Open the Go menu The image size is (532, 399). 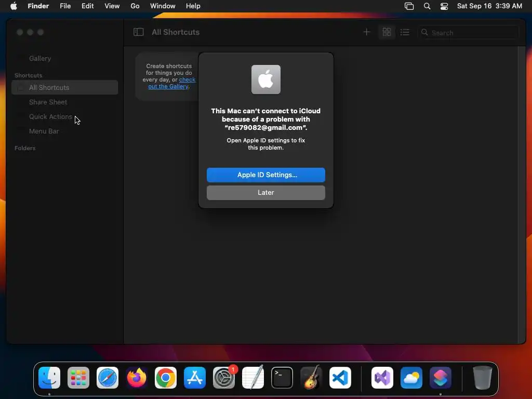pyautogui.click(x=135, y=6)
